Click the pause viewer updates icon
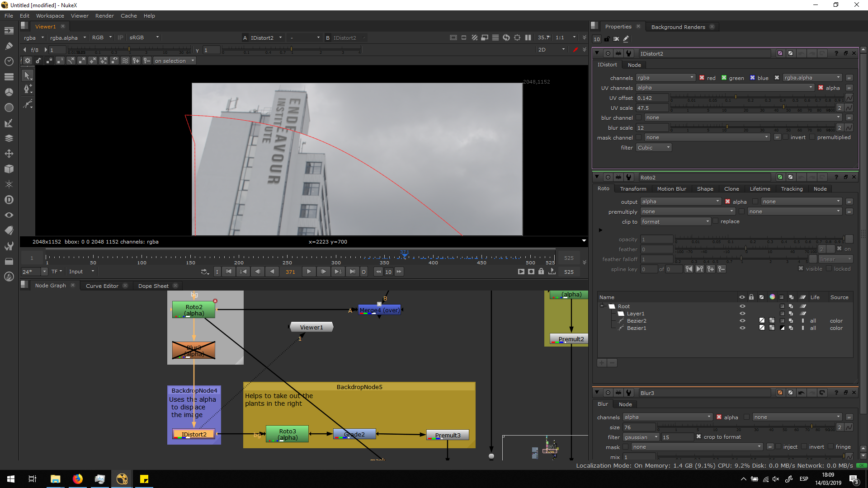The width and height of the screenshot is (868, 488). click(x=528, y=38)
